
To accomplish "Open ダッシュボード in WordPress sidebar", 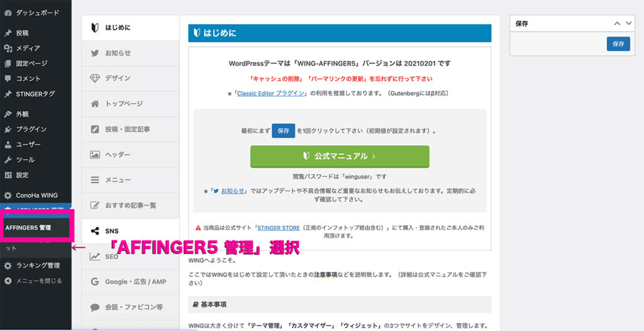I will (36, 13).
